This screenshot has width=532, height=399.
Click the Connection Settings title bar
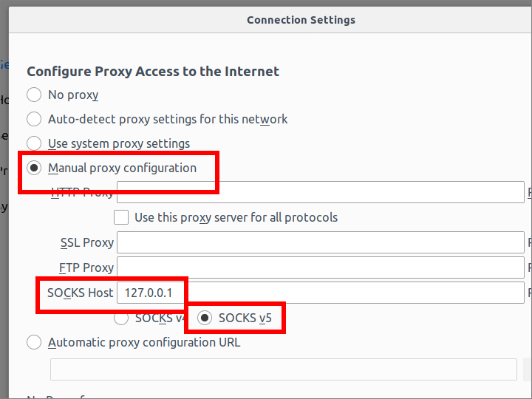click(301, 20)
